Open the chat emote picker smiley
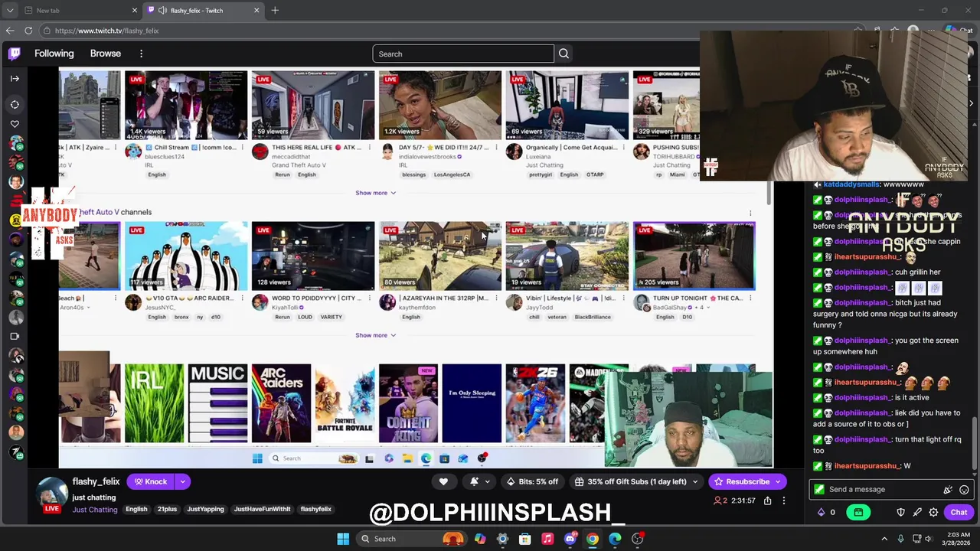Screen dimensions: 980x551 (964, 490)
